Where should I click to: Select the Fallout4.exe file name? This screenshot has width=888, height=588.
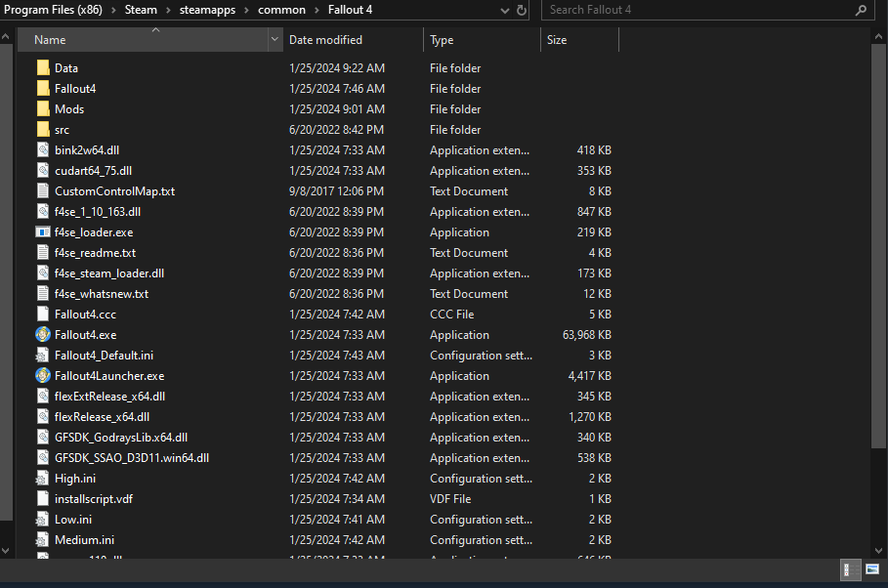(86, 335)
